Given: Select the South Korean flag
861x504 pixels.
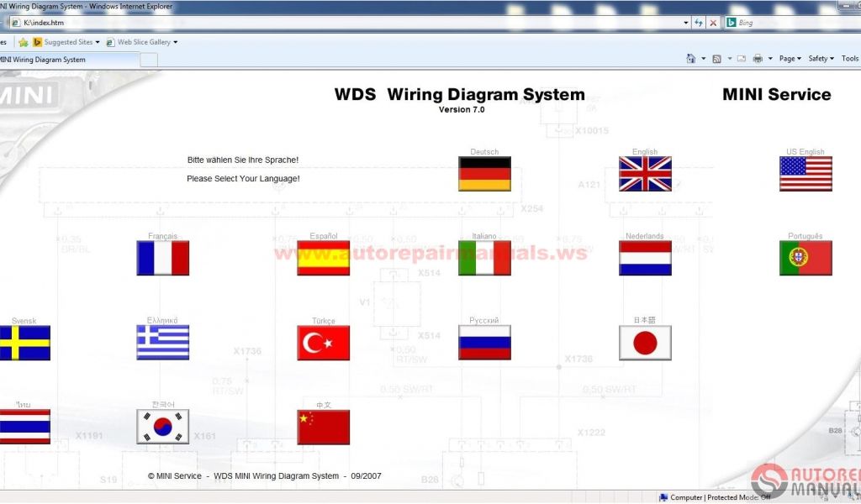Looking at the screenshot, I should coord(163,427).
